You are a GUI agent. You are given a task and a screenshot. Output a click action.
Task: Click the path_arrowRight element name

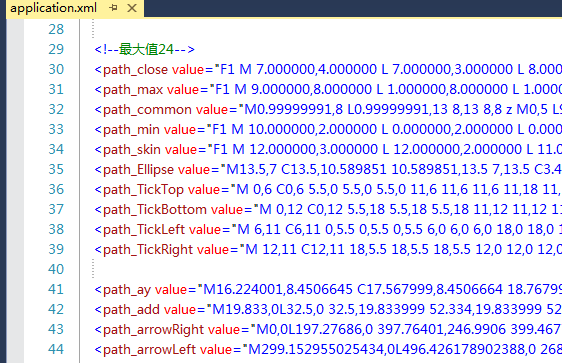[153, 330]
